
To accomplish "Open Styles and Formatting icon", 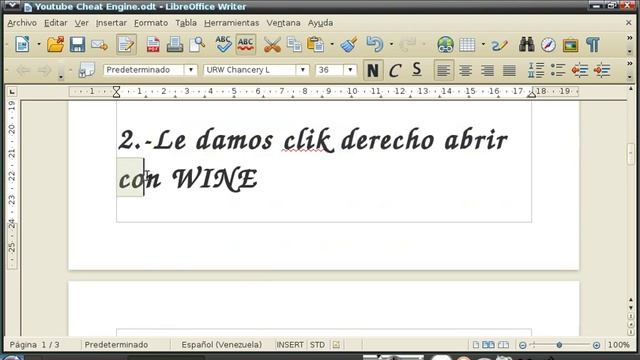I will point(87,70).
